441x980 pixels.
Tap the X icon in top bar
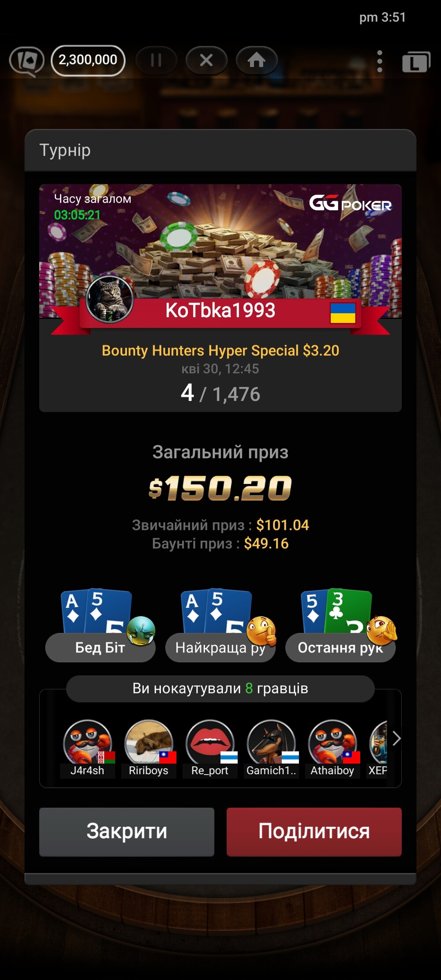pos(206,60)
